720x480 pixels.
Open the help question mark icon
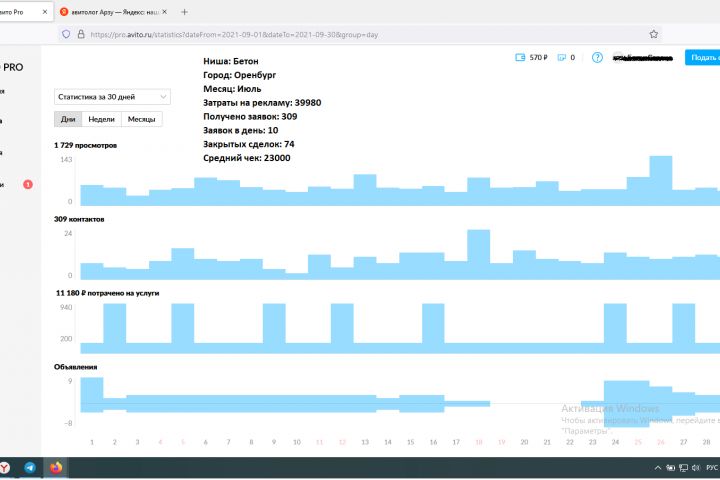click(597, 57)
